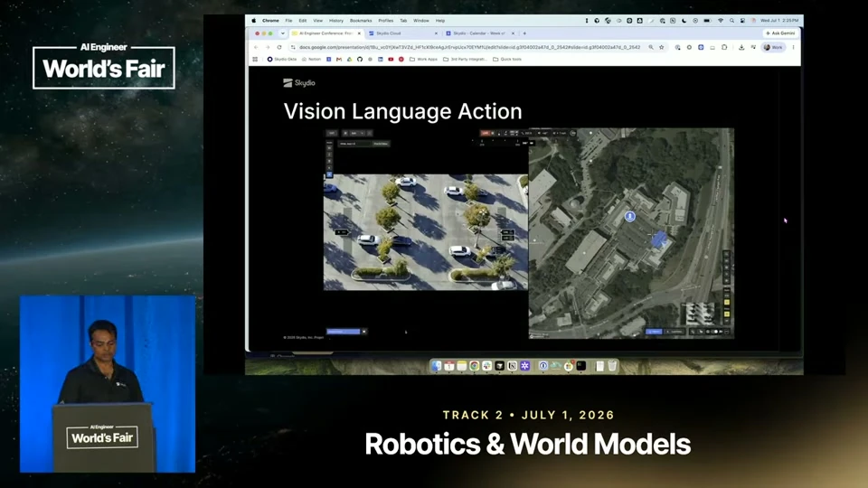
Task: Select the highlighted blue sidebar tool icon
Action: click(329, 174)
